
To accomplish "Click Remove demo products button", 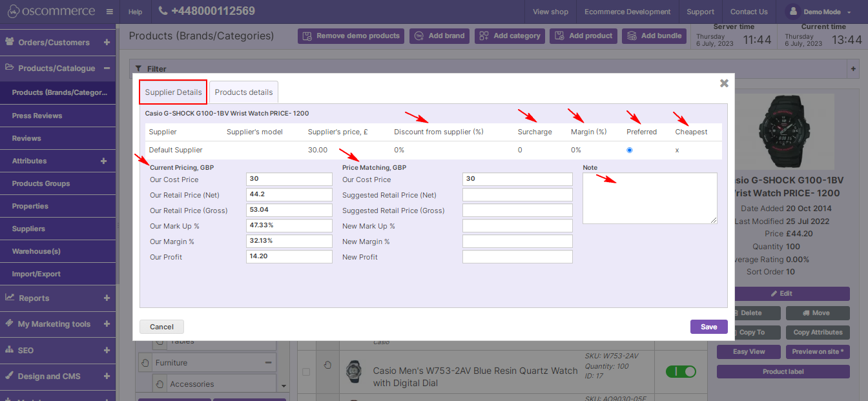I will click(x=351, y=36).
